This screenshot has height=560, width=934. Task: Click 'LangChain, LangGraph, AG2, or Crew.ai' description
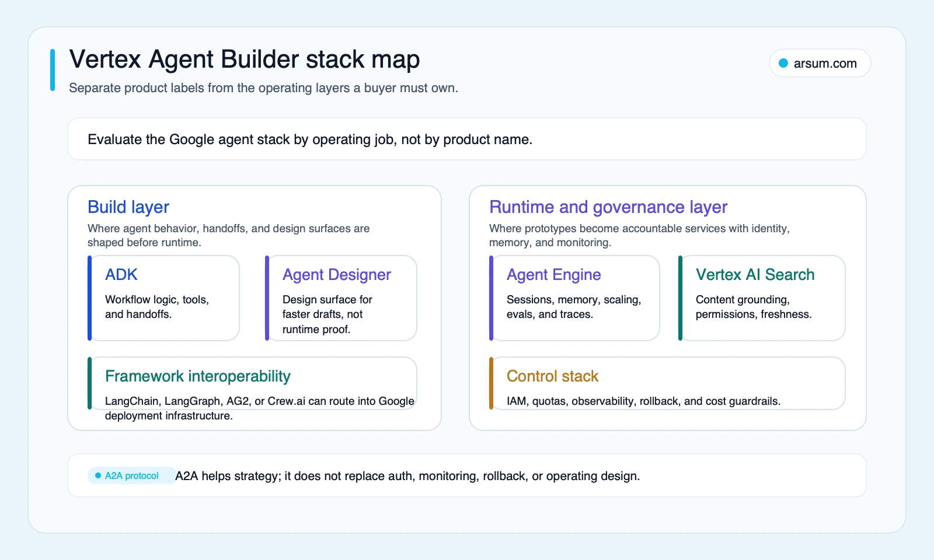point(260,408)
